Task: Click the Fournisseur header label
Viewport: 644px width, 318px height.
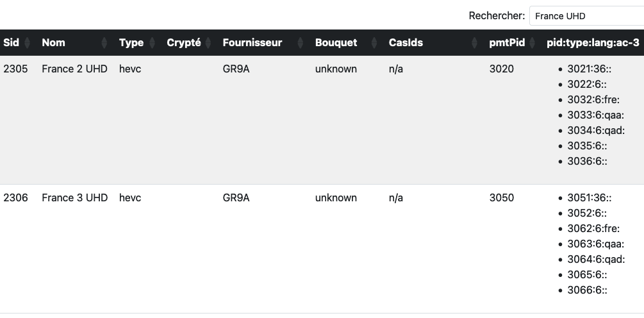Action: pyautogui.click(x=252, y=43)
